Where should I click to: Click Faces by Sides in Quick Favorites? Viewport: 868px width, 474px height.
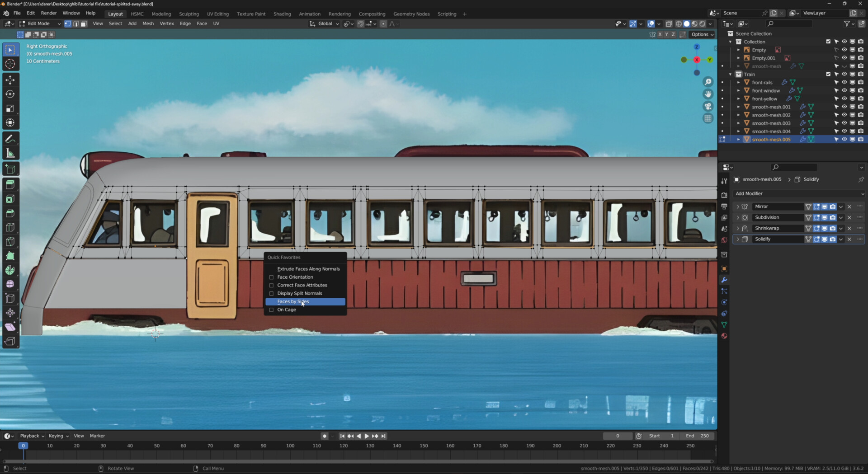coord(293,301)
